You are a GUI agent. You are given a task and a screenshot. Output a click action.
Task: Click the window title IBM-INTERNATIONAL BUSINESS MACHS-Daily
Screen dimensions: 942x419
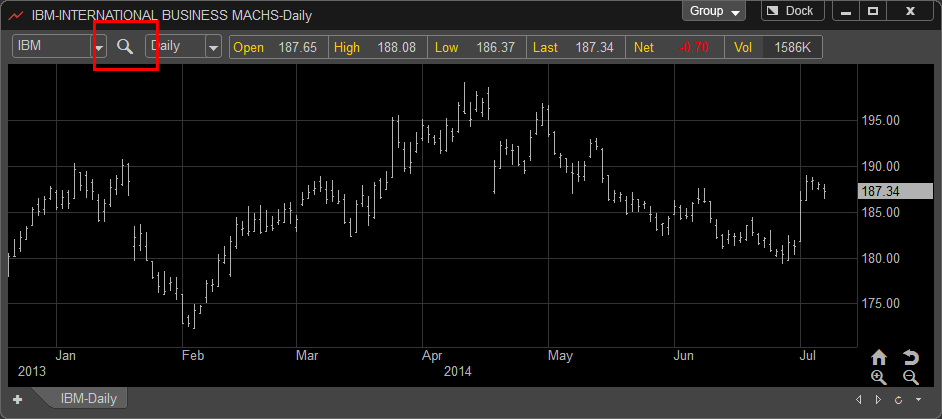click(x=172, y=16)
